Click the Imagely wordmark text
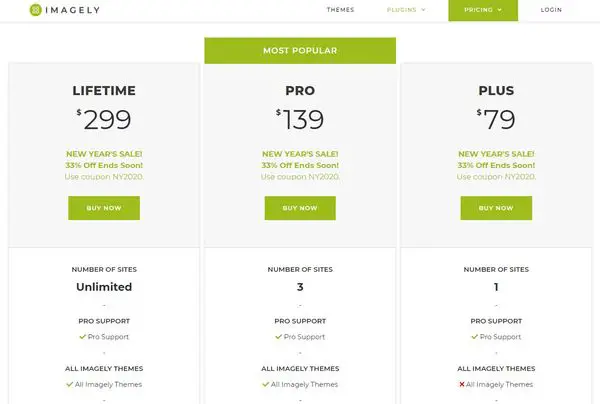The image size is (600, 404). 73,10
